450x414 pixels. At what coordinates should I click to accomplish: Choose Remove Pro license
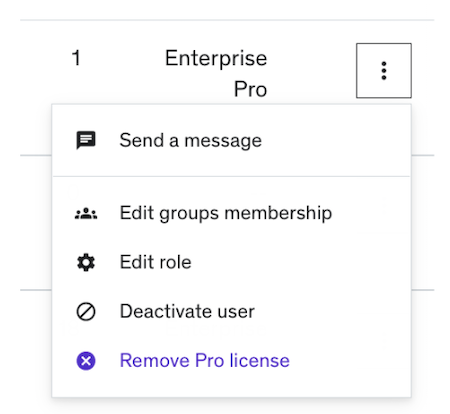[204, 361]
